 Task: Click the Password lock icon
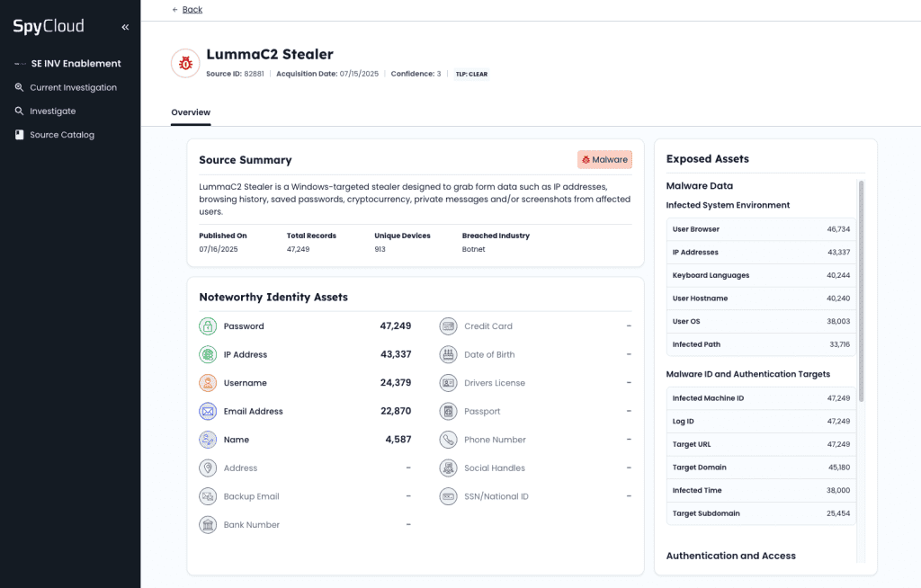point(208,326)
